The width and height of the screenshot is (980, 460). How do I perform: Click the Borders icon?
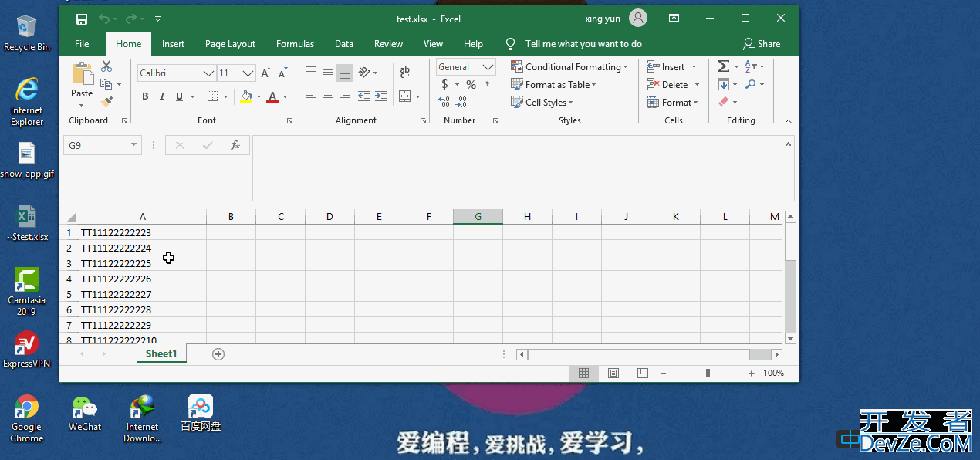tap(211, 96)
